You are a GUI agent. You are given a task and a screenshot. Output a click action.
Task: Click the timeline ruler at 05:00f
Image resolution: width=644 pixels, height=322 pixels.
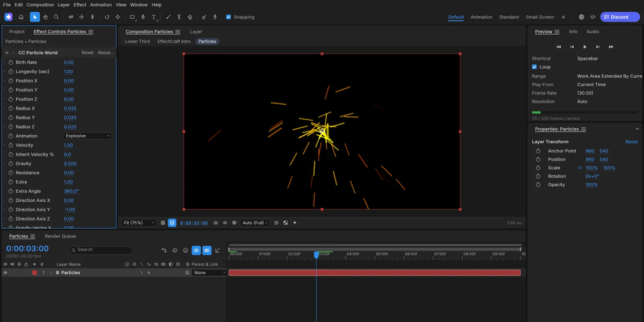click(382, 254)
